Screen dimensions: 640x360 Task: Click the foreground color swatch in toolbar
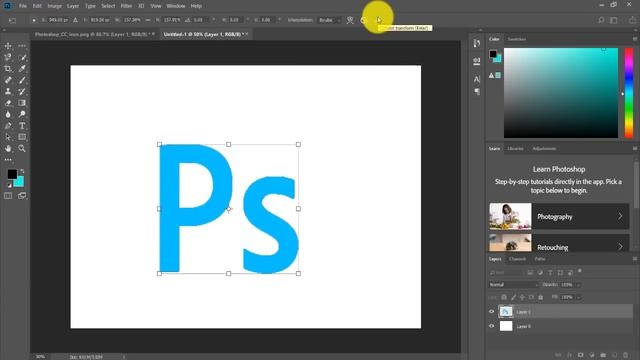tap(12, 174)
